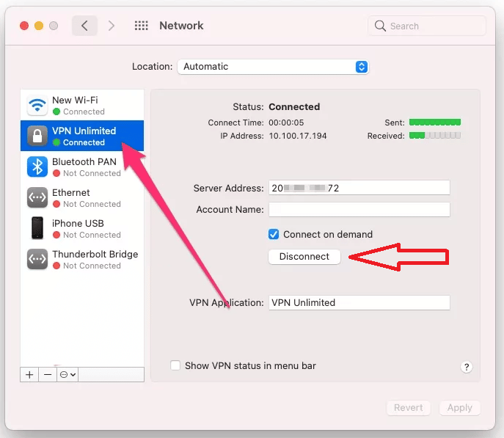Select the Bluetooth PAN row label

[x=84, y=161]
